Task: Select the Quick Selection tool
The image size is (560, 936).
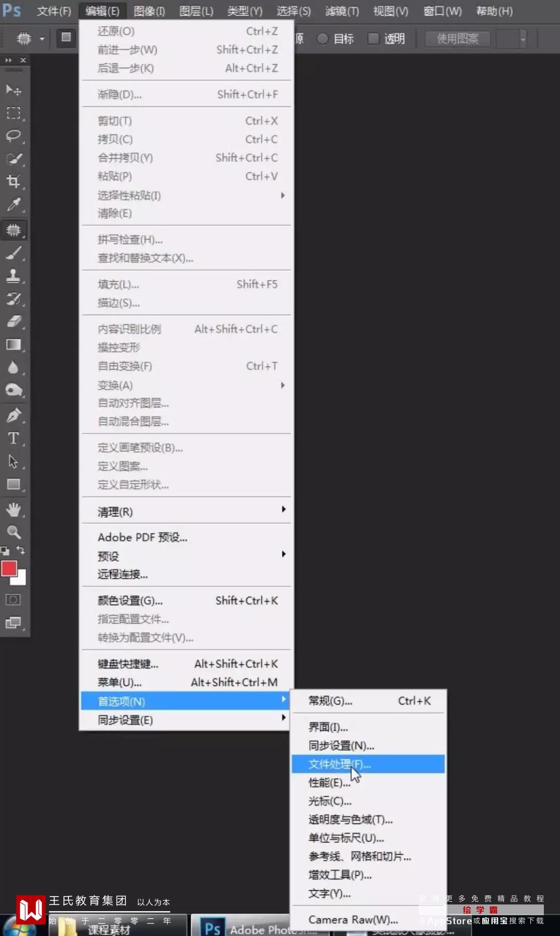Action: point(13,159)
